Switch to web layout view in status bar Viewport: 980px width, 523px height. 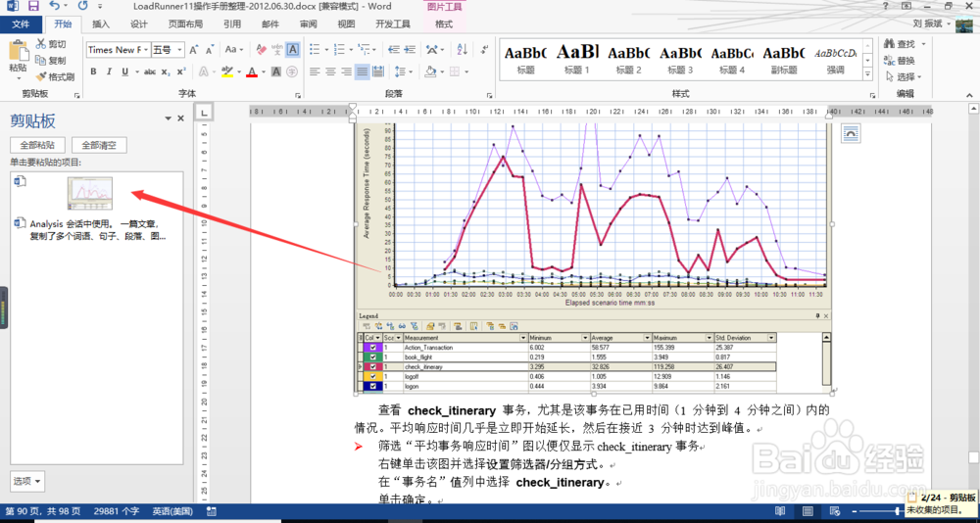pyautogui.click(x=836, y=511)
